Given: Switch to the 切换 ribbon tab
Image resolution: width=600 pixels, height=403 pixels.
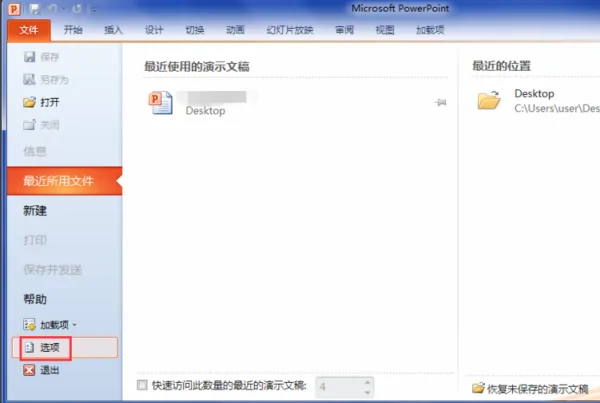Looking at the screenshot, I should (x=195, y=30).
